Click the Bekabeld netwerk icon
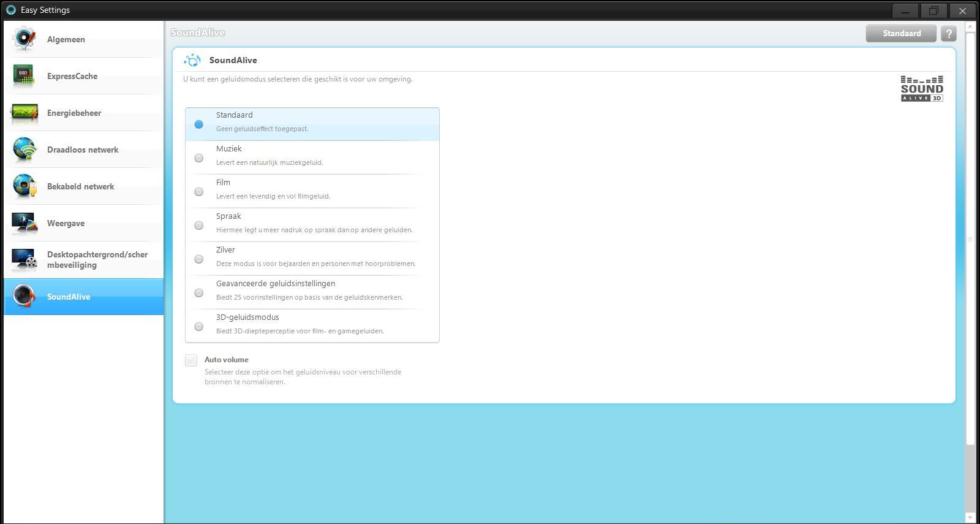The image size is (980, 524). coord(24,186)
